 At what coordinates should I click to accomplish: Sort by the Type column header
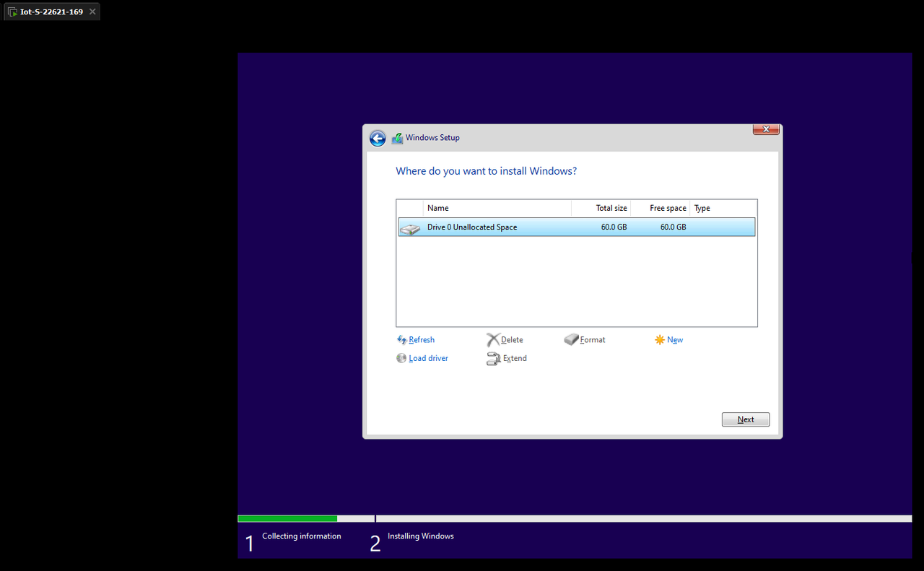click(x=723, y=208)
